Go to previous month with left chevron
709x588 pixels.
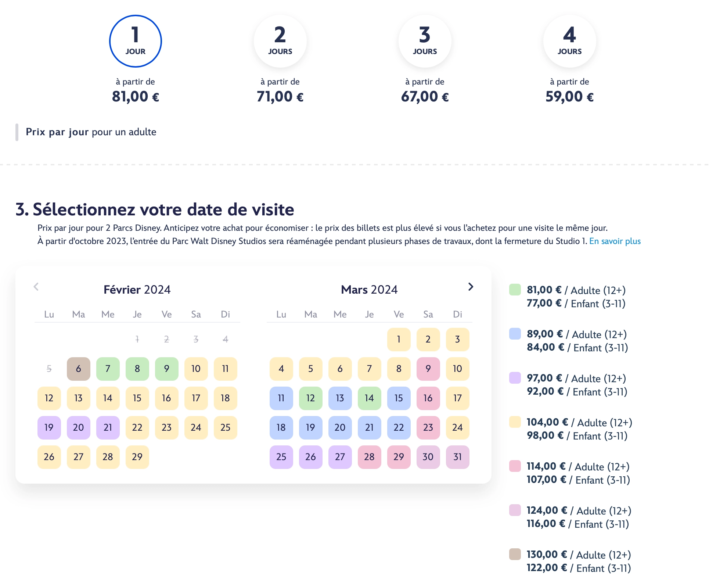pos(36,287)
